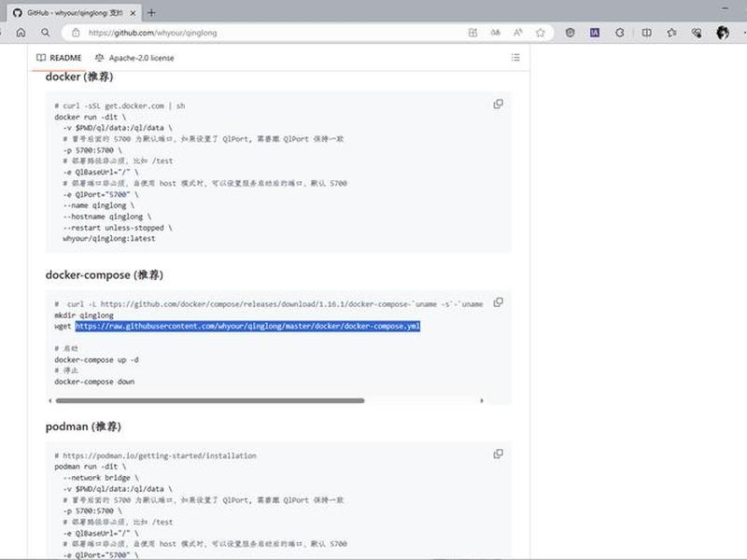Click the '--network bridge' line in podman block
747x560 pixels.
point(101,478)
